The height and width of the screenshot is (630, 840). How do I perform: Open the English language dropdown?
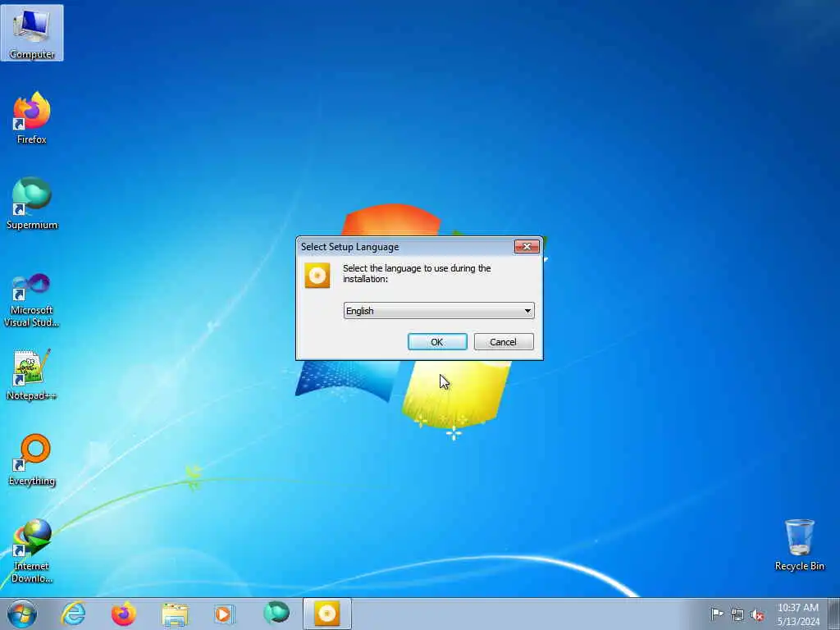point(439,311)
